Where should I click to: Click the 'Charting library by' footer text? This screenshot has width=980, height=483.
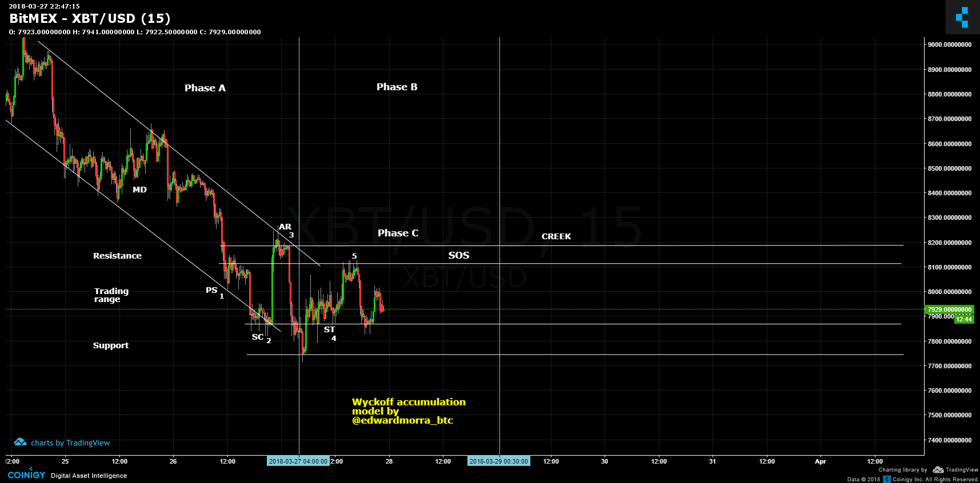tap(903, 470)
